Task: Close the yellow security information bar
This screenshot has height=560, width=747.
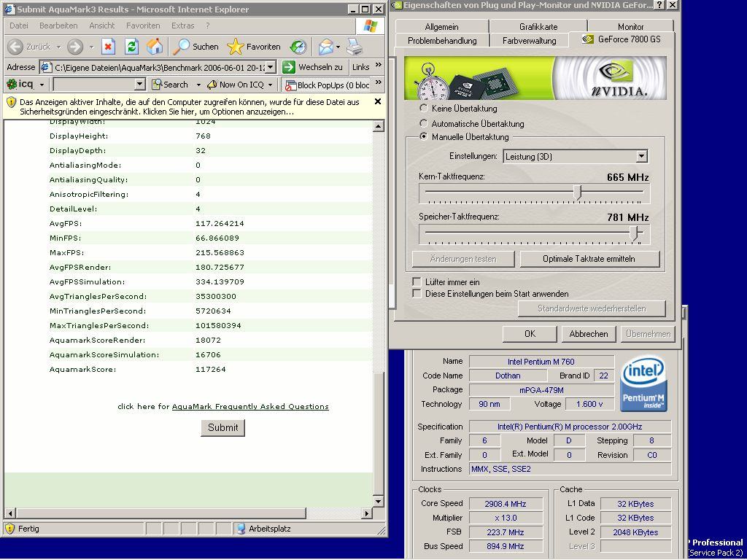Action: coord(378,101)
